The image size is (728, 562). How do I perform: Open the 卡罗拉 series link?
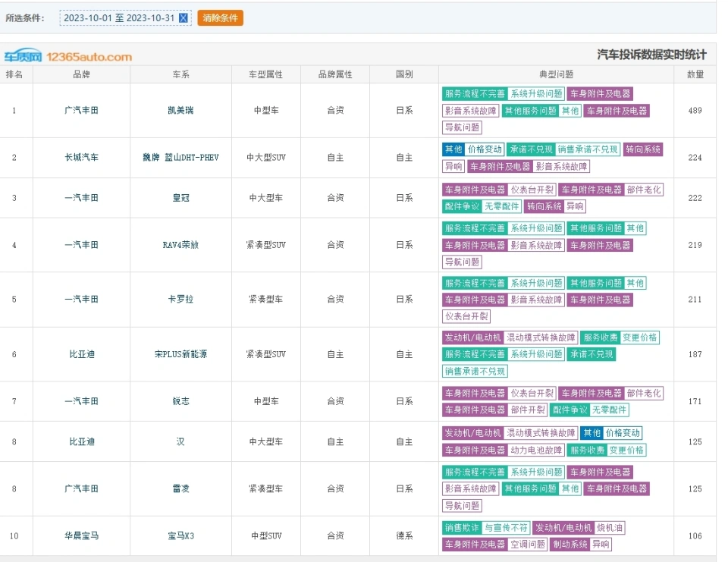point(180,300)
